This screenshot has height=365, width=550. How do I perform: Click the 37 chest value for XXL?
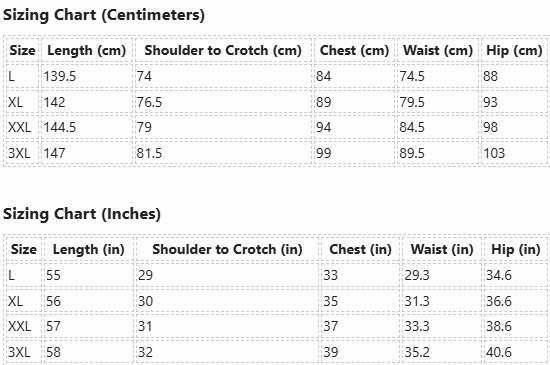(330, 326)
